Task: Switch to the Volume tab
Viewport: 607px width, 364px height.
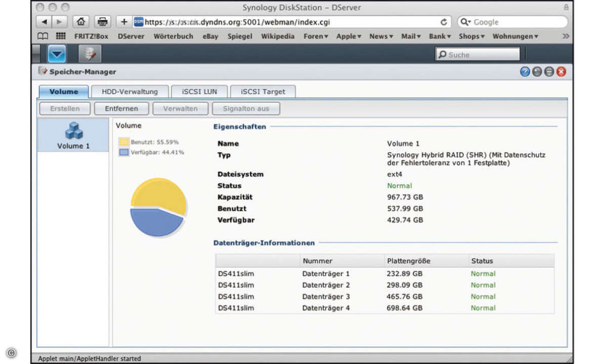Action: point(64,92)
